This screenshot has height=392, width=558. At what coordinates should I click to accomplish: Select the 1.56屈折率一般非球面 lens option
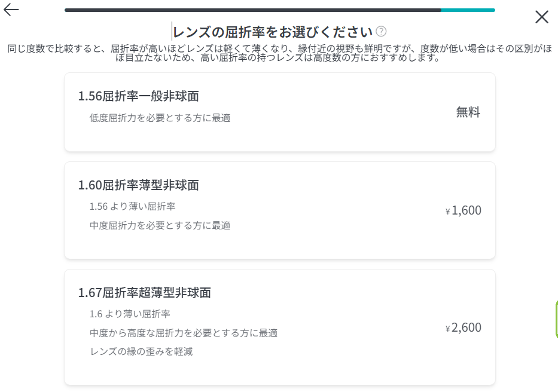pos(280,112)
